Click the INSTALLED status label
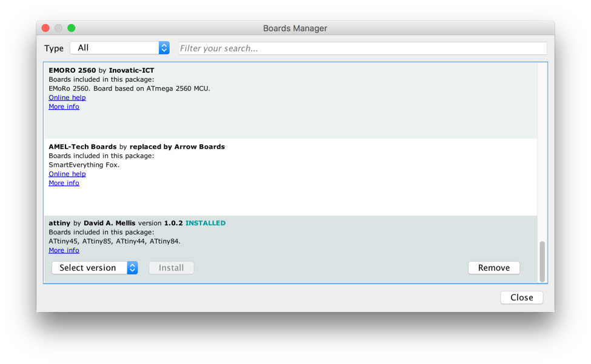The height and width of the screenshot is (364, 591). pos(205,223)
